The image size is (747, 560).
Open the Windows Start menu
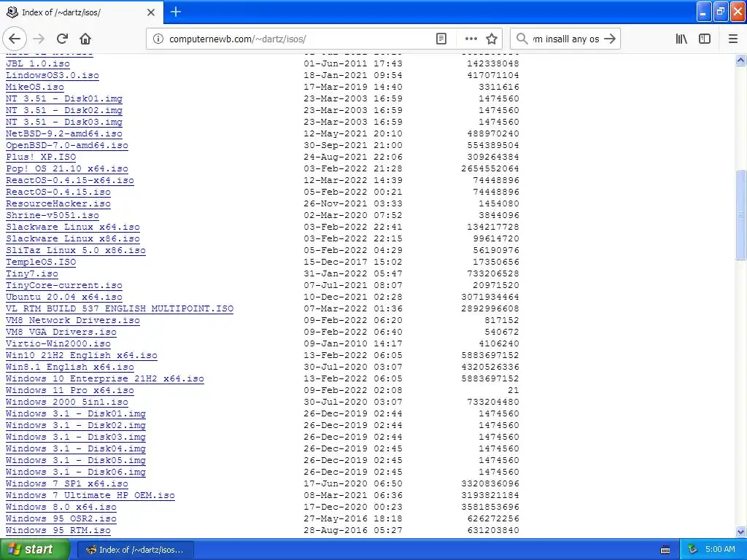click(x=34, y=550)
